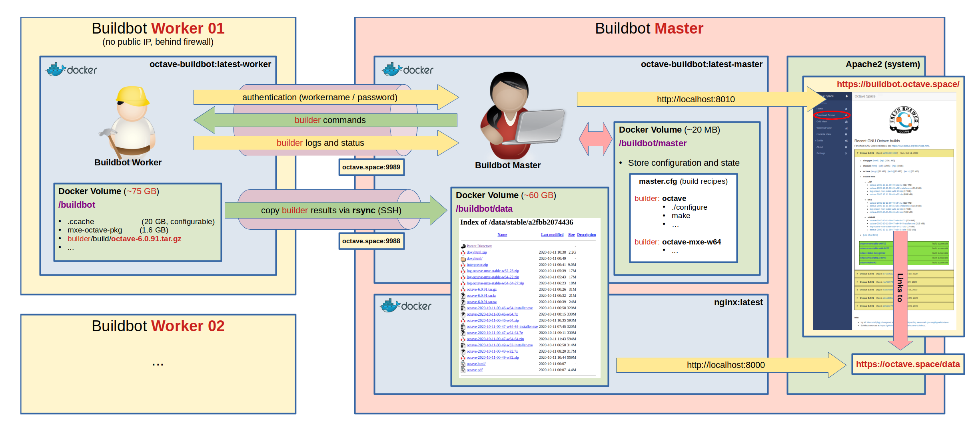
Task: Click the octave.space:9989 port label
Action: (x=371, y=167)
